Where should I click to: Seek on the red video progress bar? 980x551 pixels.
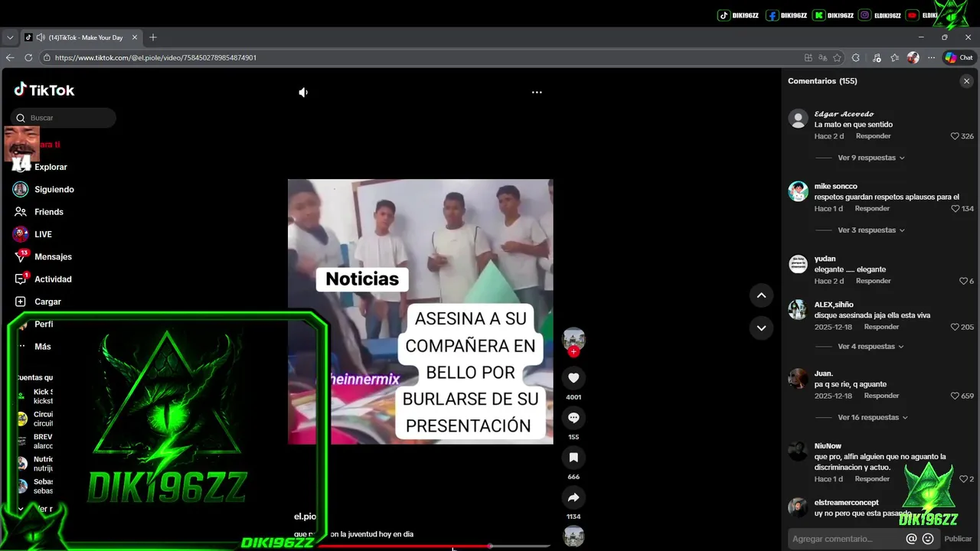point(434,546)
